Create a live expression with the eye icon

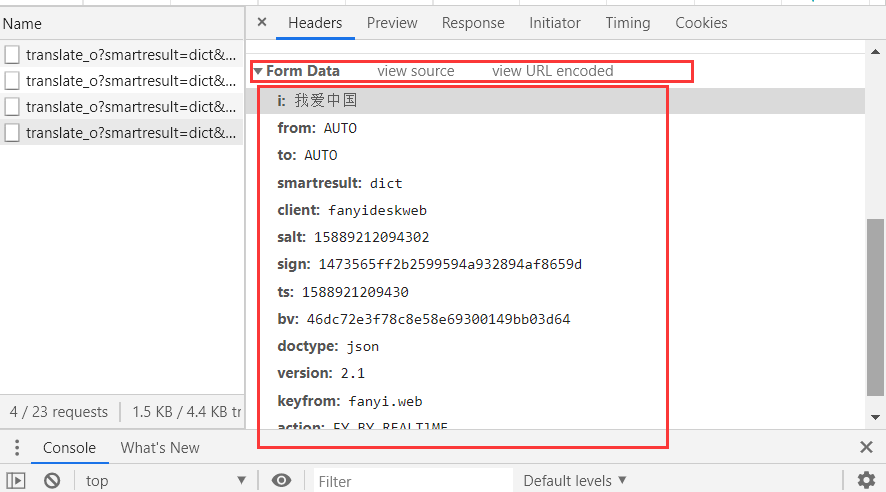point(281,481)
